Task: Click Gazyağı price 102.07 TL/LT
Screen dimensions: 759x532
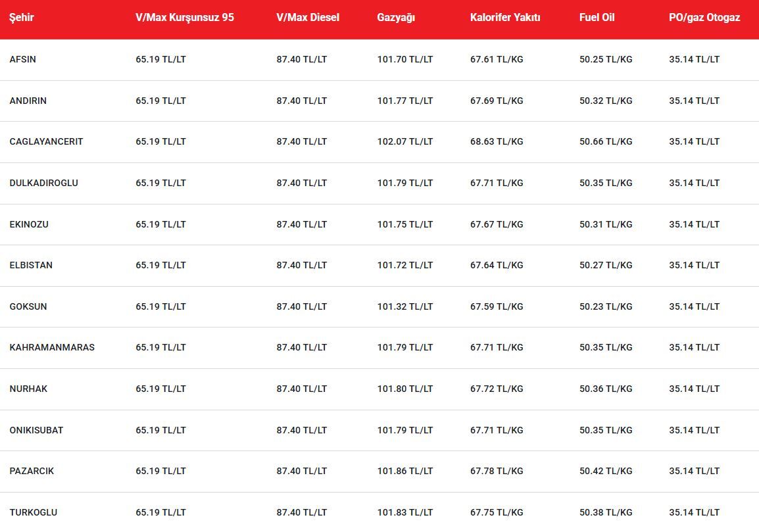Action: point(405,141)
